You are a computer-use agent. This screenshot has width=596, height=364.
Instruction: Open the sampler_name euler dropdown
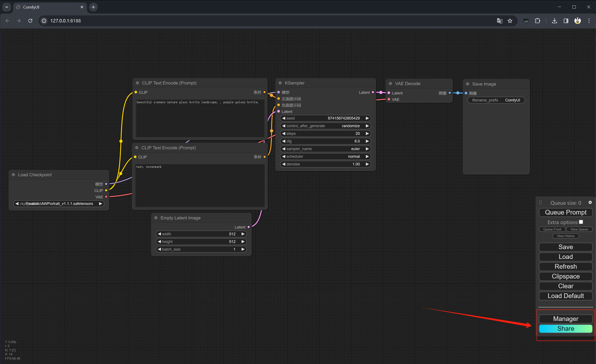(325, 149)
